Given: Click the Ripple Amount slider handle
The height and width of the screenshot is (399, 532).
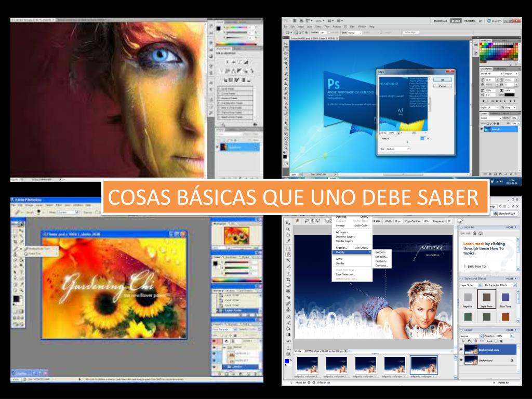Looking at the screenshot, I should 407,142.
